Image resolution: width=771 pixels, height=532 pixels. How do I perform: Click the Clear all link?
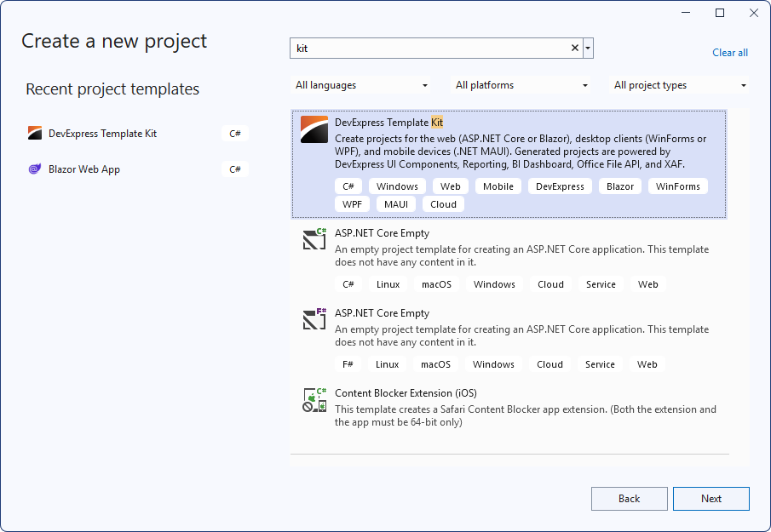(730, 53)
